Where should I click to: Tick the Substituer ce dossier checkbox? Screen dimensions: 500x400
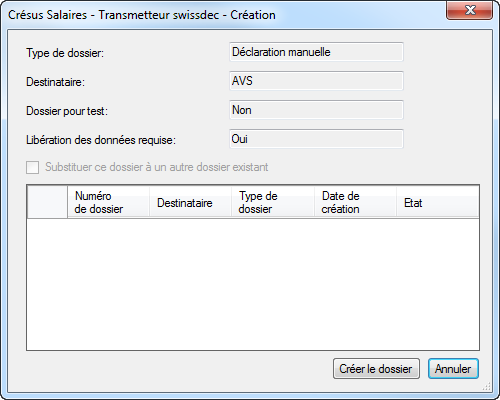pos(32,167)
